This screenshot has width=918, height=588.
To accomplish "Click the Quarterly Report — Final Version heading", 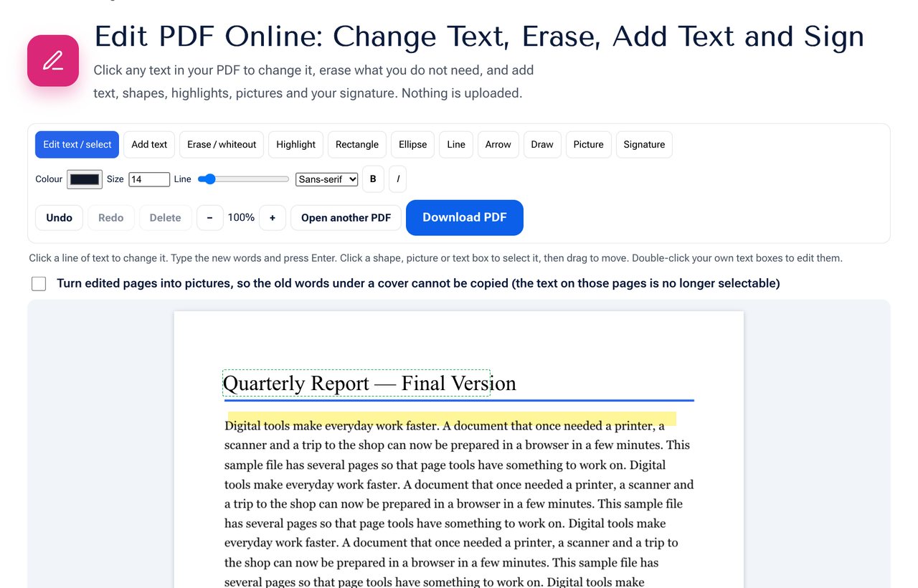I will click(x=369, y=384).
